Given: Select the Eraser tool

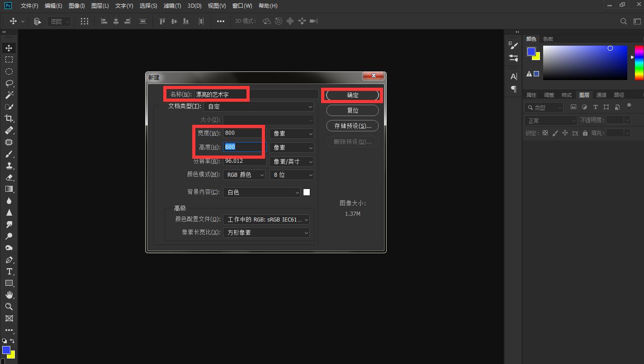Looking at the screenshot, I should [9, 177].
